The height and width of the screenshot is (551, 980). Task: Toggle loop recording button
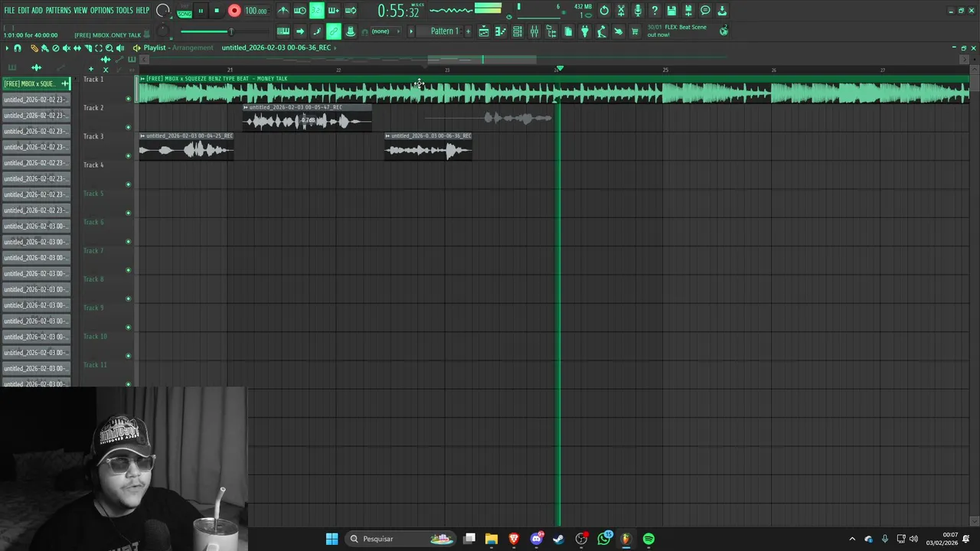(x=351, y=11)
